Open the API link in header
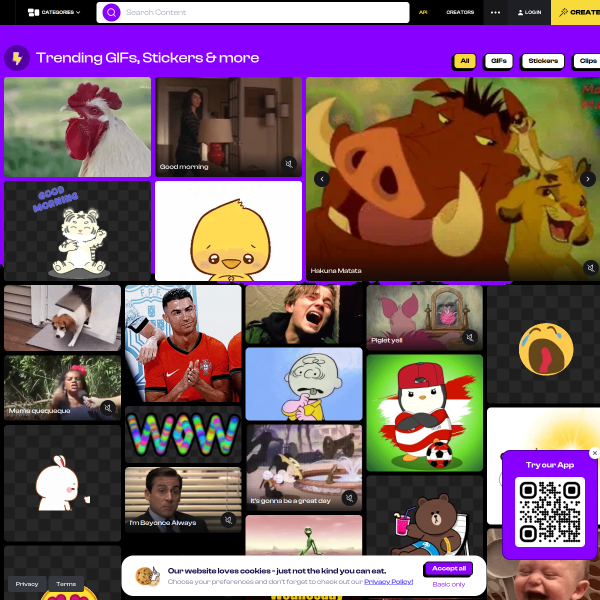The image size is (600, 600). (423, 12)
